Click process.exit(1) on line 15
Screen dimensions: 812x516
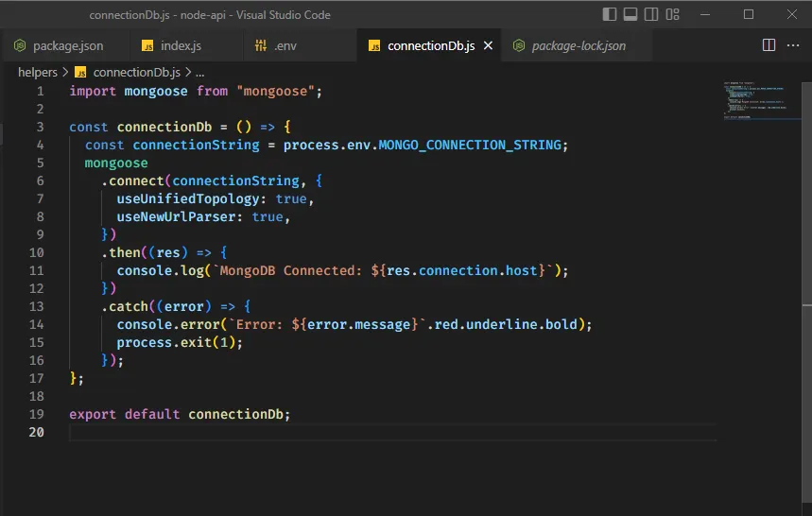pos(176,343)
